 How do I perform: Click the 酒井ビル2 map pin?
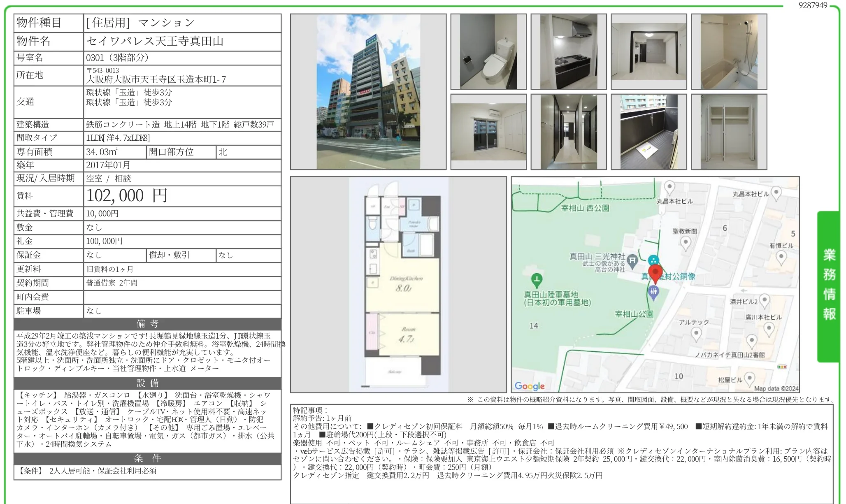point(765,300)
